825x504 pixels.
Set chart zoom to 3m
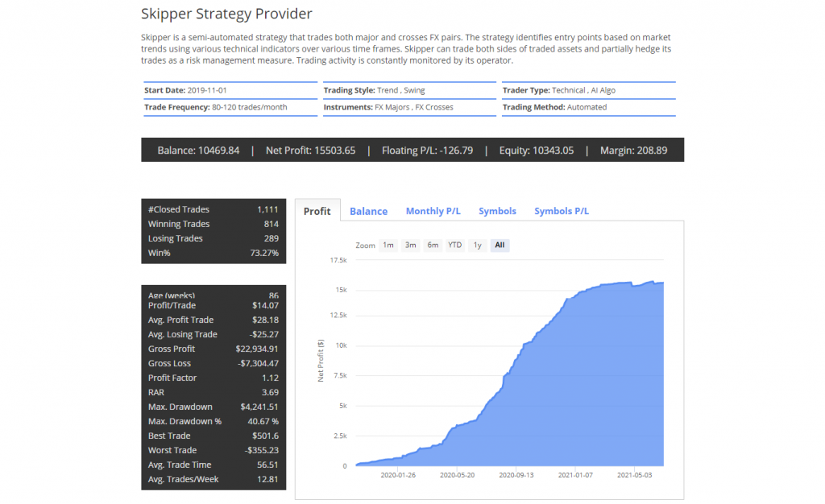click(410, 245)
